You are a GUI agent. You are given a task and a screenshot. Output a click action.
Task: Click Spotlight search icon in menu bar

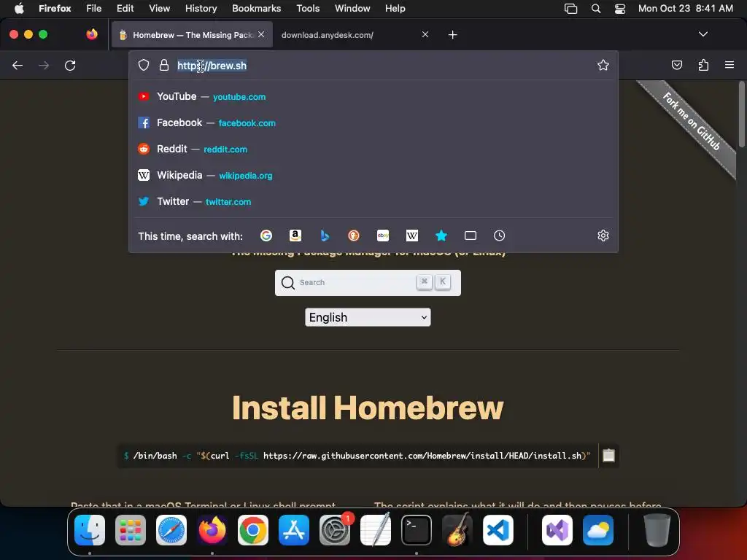(x=596, y=9)
